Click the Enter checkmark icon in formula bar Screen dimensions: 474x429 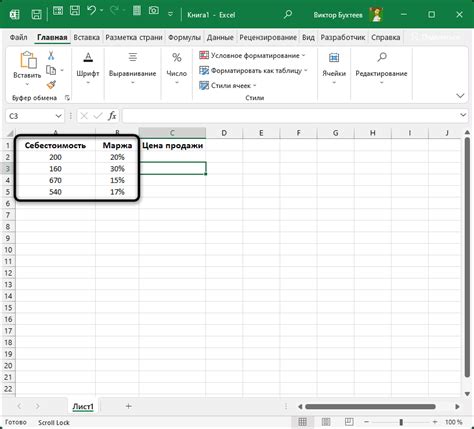tap(98, 116)
